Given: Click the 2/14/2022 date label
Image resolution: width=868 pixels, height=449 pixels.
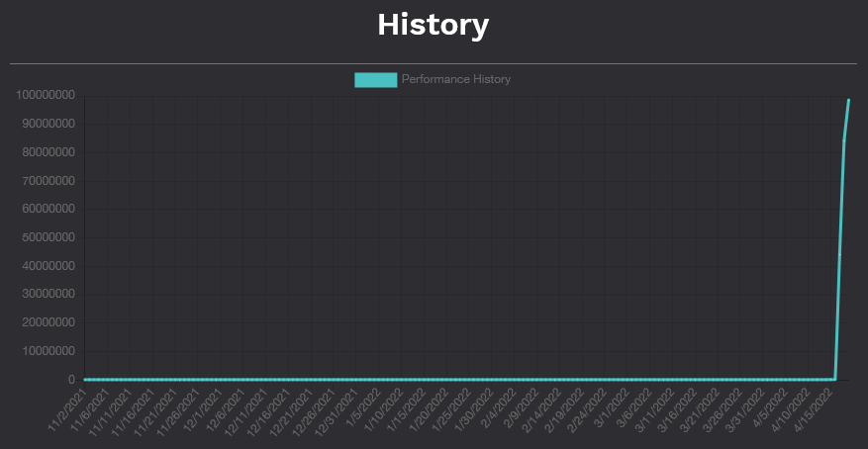Looking at the screenshot, I should tap(547, 409).
